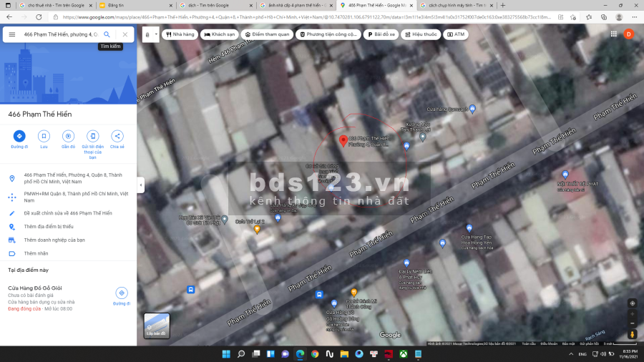Save the place with the Lưu icon
This screenshot has width=644, height=362.
44,136
